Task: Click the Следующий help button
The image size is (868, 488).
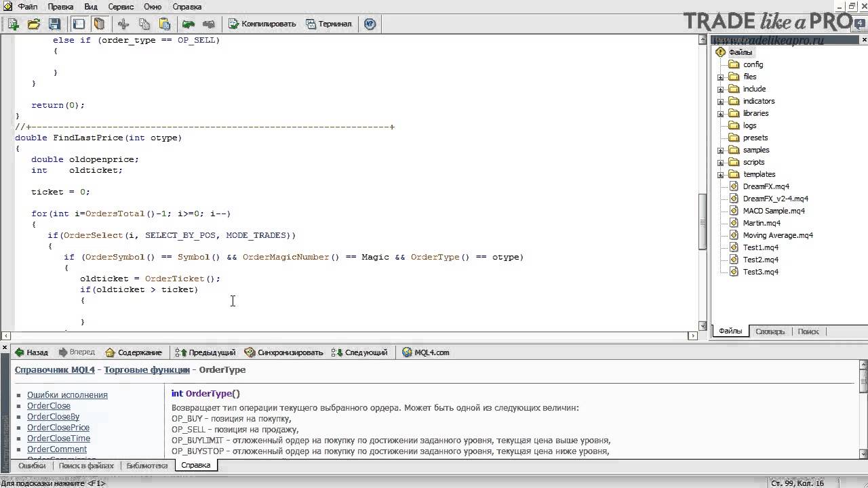Action: 359,352
